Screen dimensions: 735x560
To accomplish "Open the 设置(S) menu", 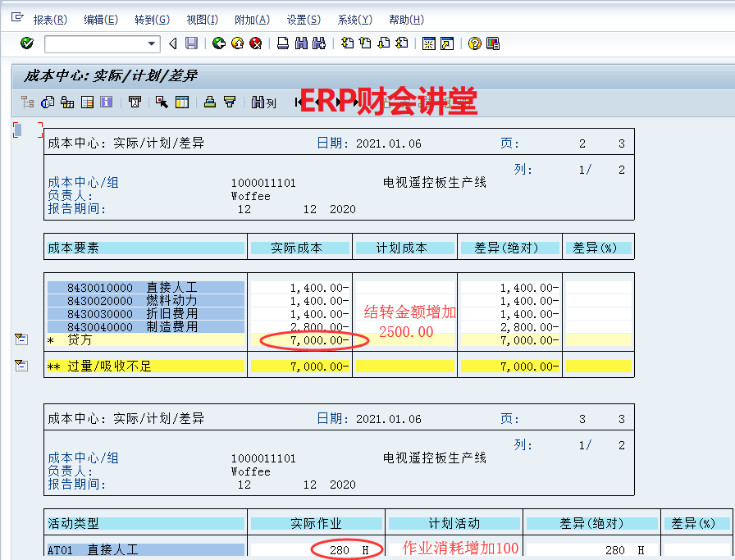I will (304, 20).
